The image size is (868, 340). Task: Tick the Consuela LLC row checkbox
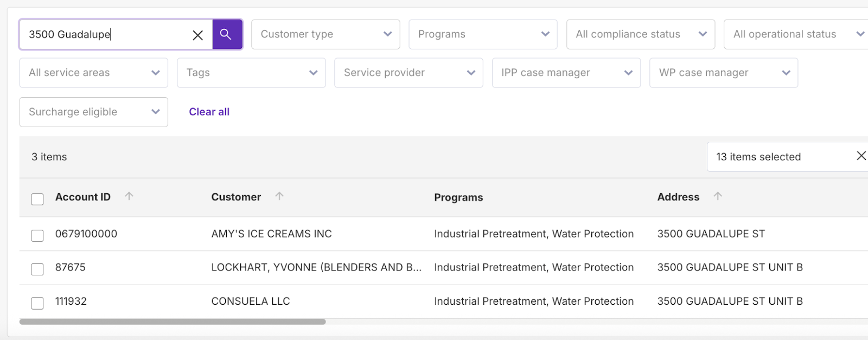point(37,303)
